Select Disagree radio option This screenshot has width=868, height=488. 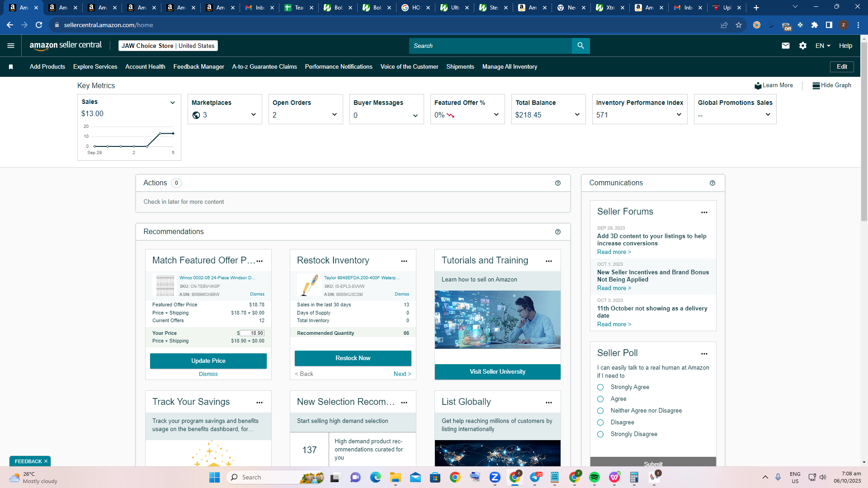[x=600, y=422]
